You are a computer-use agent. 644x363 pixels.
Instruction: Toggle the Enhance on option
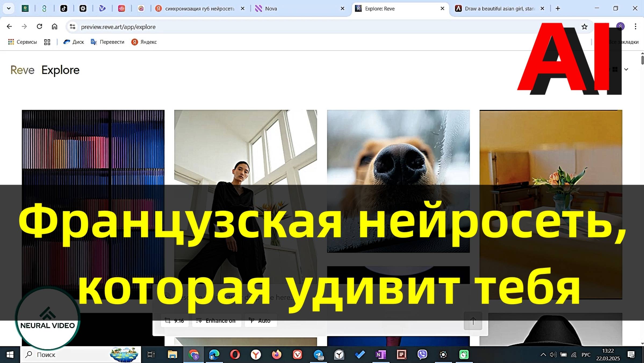pos(216,321)
